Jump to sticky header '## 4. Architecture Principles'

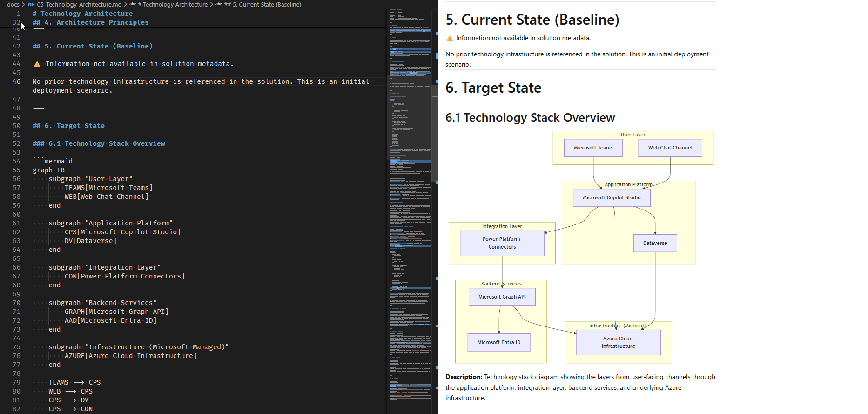pyautogui.click(x=91, y=22)
